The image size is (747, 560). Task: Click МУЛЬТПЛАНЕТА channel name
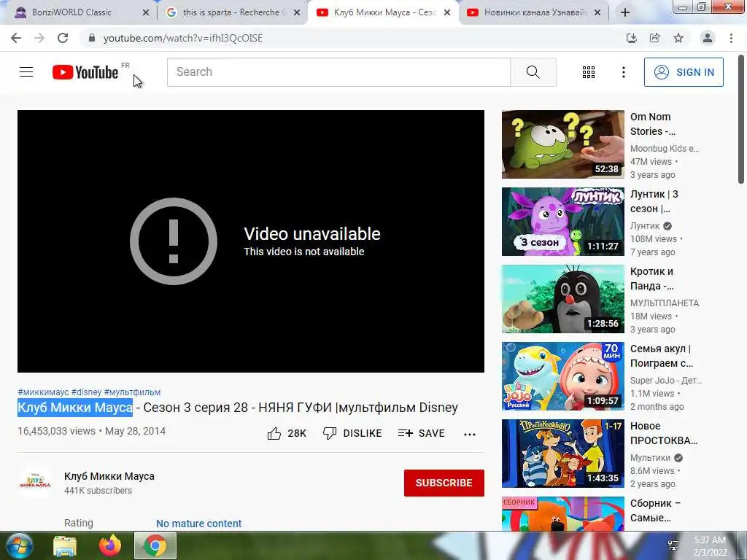665,303
